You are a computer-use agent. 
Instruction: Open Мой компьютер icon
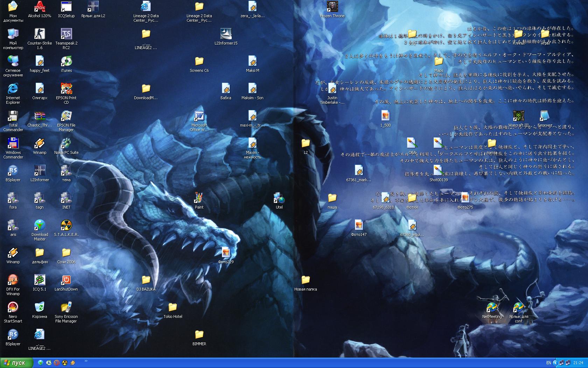(13, 39)
